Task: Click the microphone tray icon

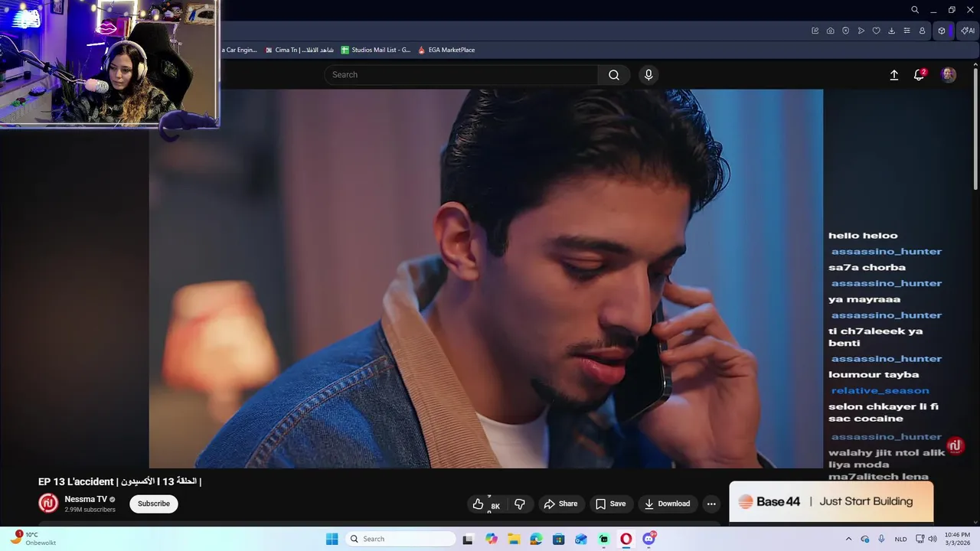Action: click(881, 539)
